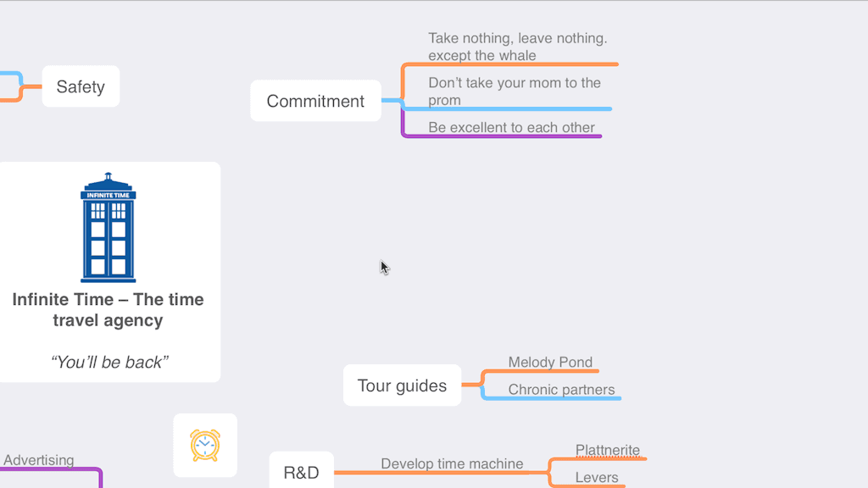Click the Plattnerite subtopic
Screen dimensions: 868x488
(x=607, y=450)
